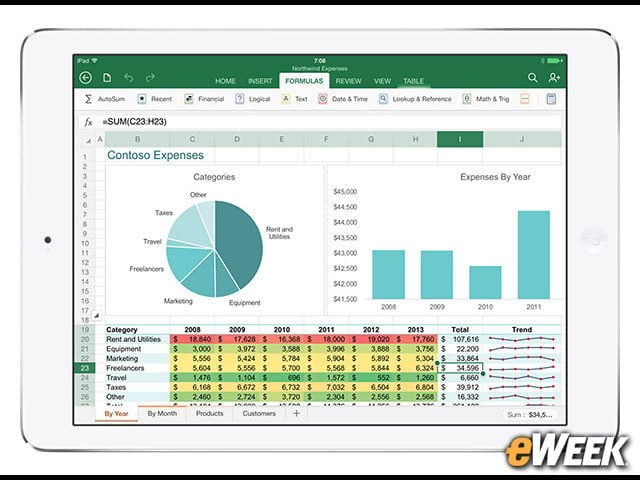
Task: Select the Contoso Expenses title cell
Action: (x=156, y=155)
